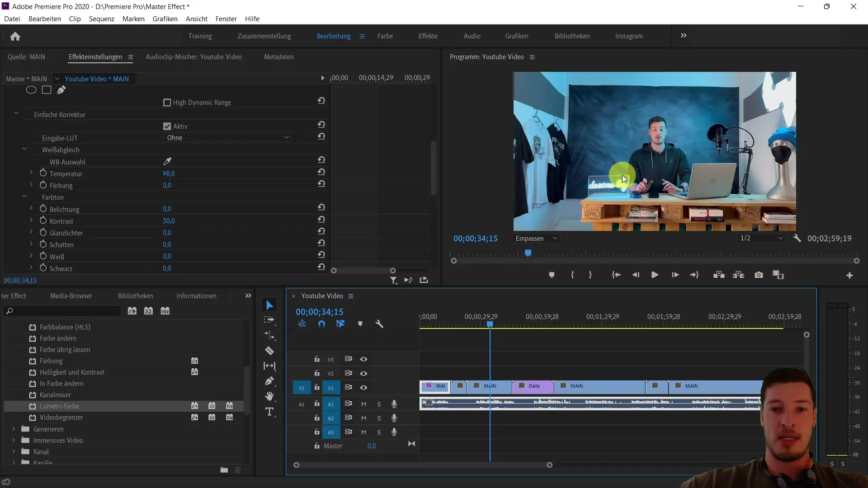The image size is (868, 488).
Task: Click effects search field
Action: click(62, 311)
